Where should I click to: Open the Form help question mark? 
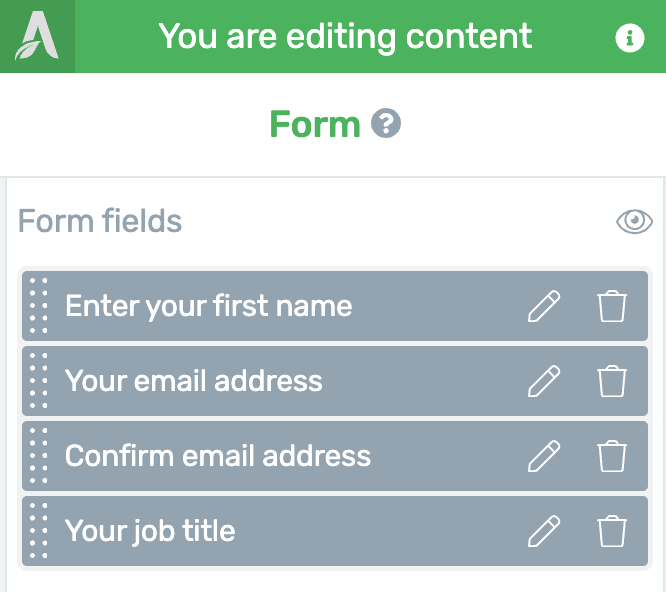(x=386, y=123)
